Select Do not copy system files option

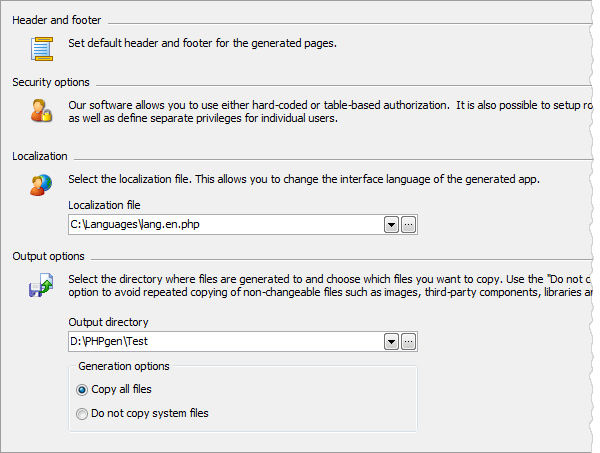(82, 413)
